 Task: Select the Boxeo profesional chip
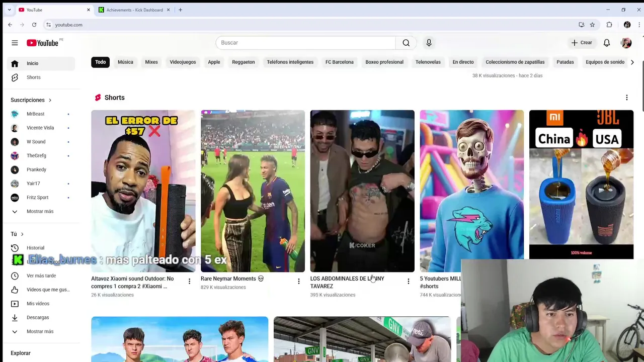tap(384, 62)
